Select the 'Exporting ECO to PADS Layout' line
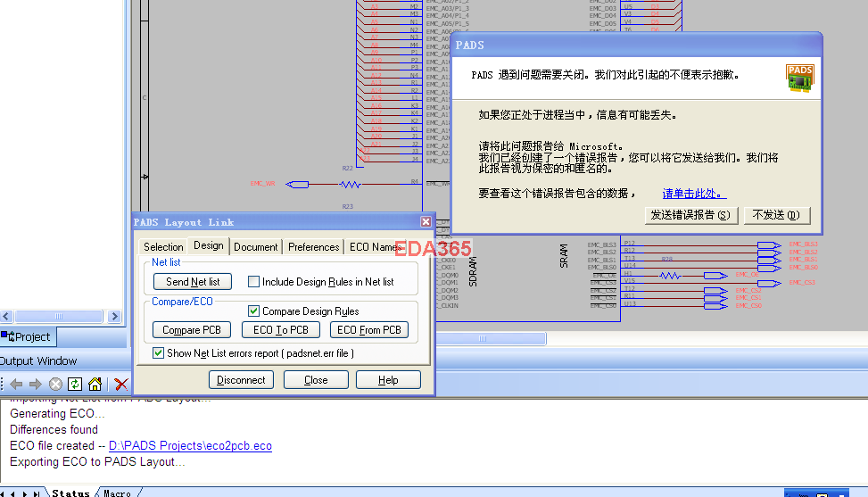This screenshot has width=868, height=497. point(97,461)
